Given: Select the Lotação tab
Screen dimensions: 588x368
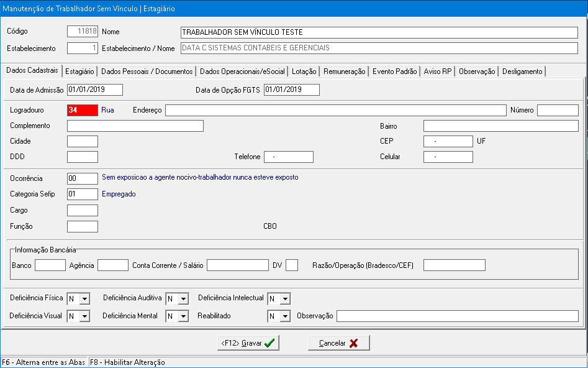Looking at the screenshot, I should point(304,71).
